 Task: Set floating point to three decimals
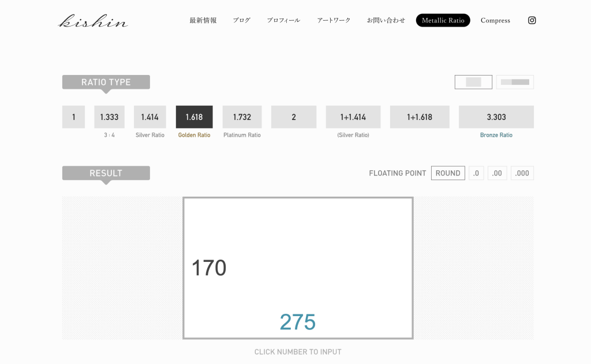[x=522, y=173]
